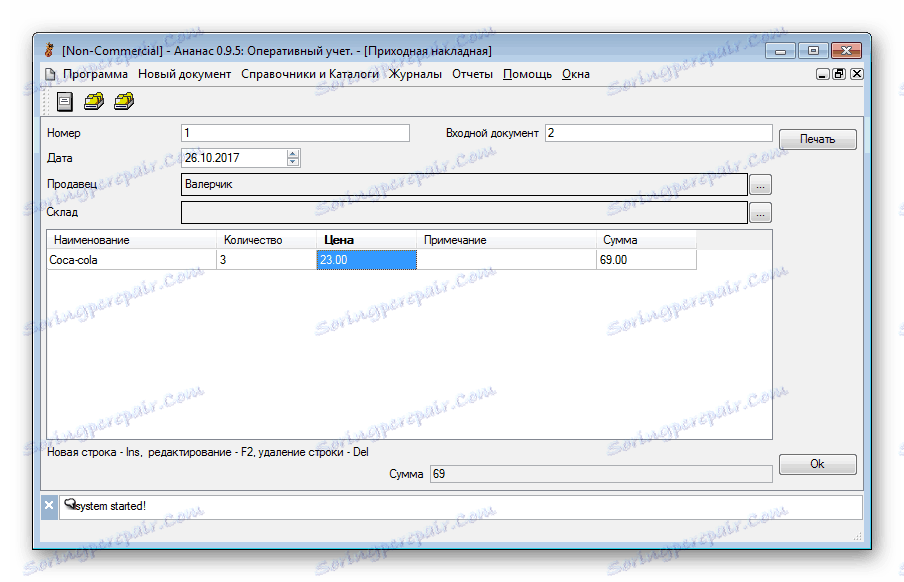Click the Печать button
The image size is (904, 582).
tap(817, 139)
